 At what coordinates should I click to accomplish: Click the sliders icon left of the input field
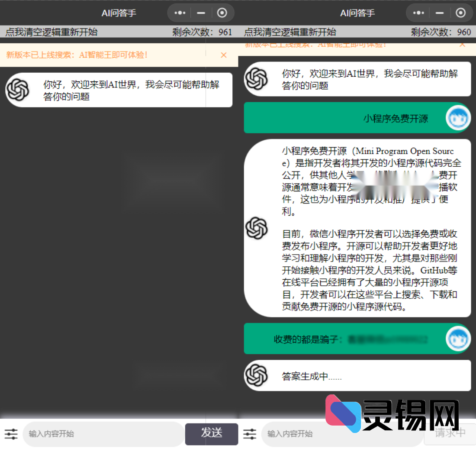[x=11, y=434]
